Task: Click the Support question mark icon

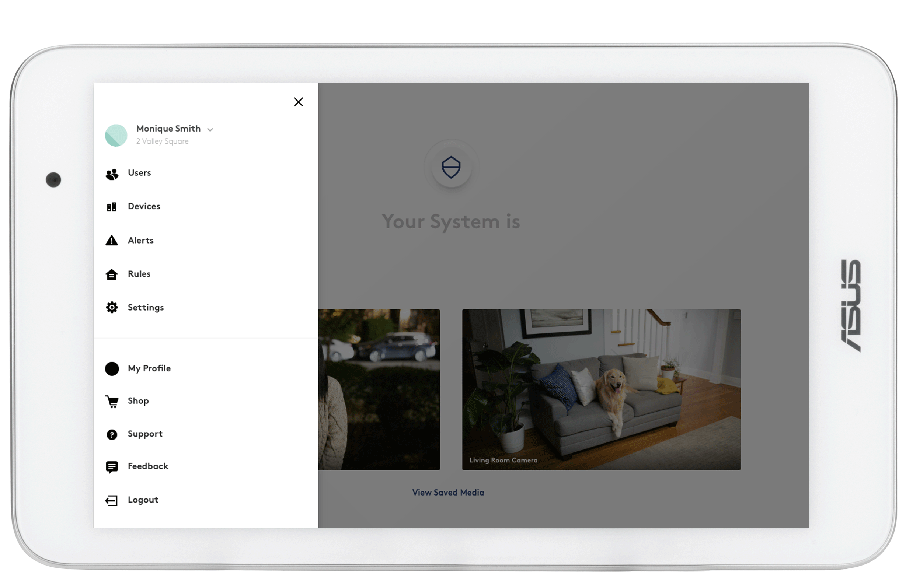Action: [111, 434]
